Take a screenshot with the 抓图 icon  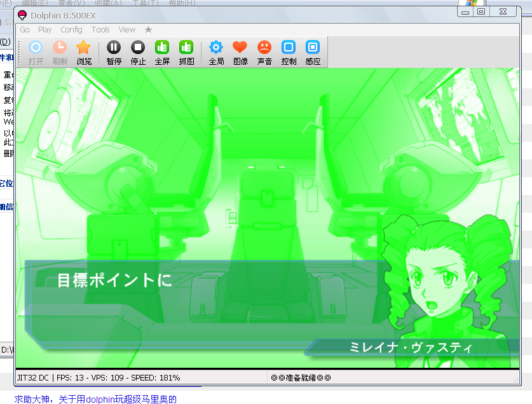186,52
